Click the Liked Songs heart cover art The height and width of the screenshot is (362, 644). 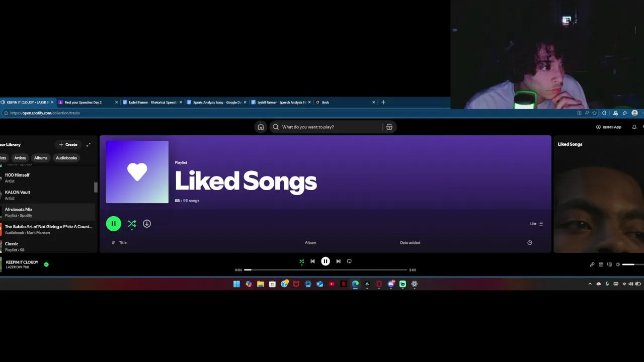137,172
